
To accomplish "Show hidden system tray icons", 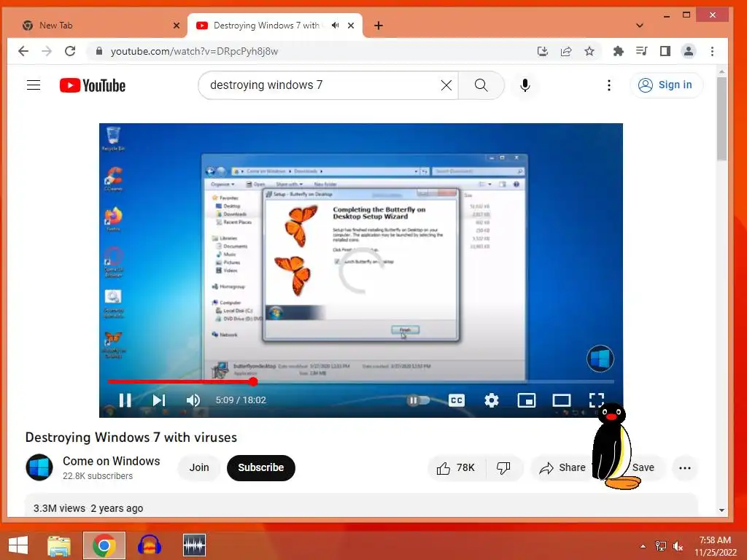I will pyautogui.click(x=643, y=546).
